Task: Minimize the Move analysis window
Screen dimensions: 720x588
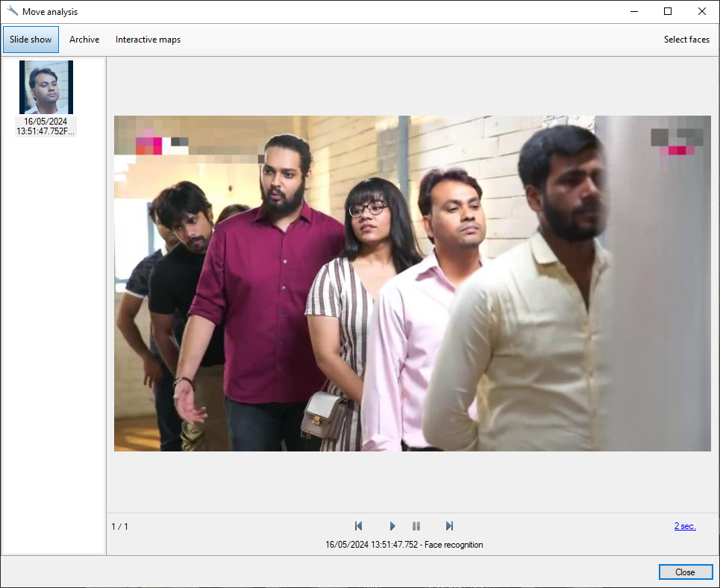Action: tap(633, 11)
